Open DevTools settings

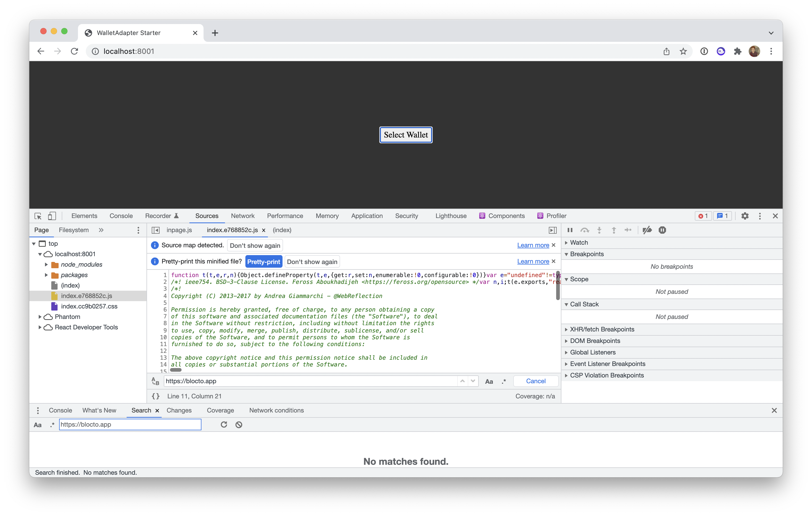(x=745, y=216)
